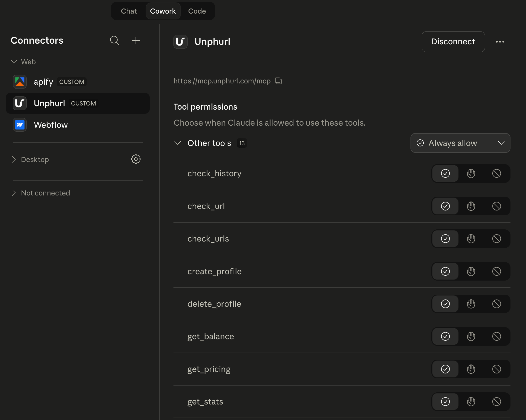Open the more options ellipsis menu

pyautogui.click(x=500, y=42)
